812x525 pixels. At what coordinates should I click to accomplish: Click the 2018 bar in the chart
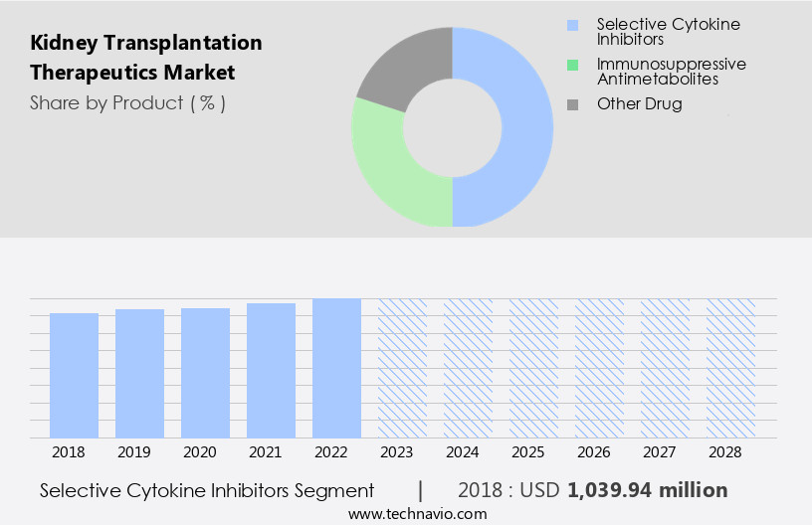75,375
